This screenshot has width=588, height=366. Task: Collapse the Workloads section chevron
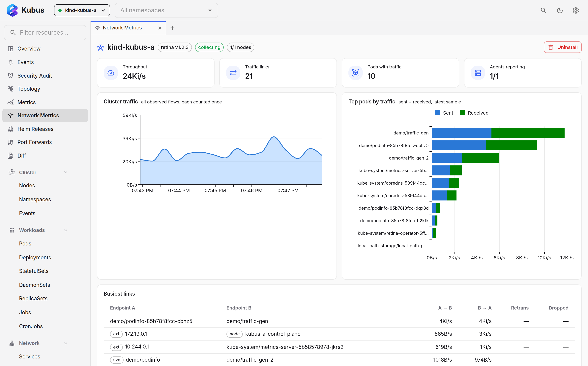click(x=66, y=230)
